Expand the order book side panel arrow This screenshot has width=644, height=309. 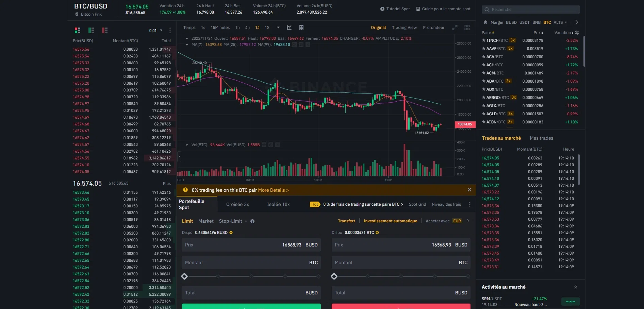pos(179,156)
